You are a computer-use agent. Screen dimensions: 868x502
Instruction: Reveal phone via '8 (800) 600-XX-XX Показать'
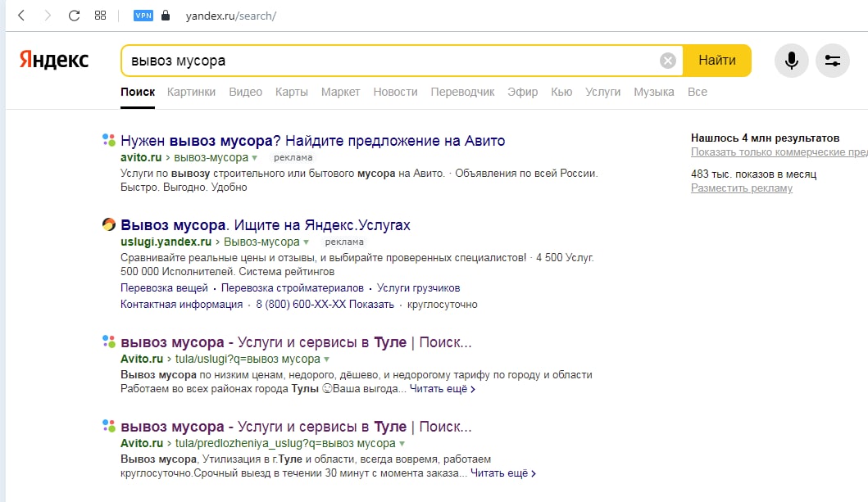(325, 305)
